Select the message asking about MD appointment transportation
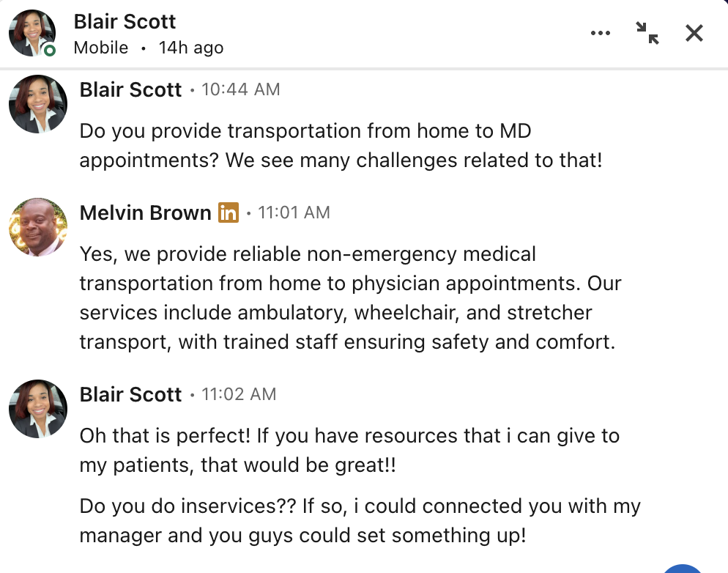Image resolution: width=728 pixels, height=573 pixels. 341,146
